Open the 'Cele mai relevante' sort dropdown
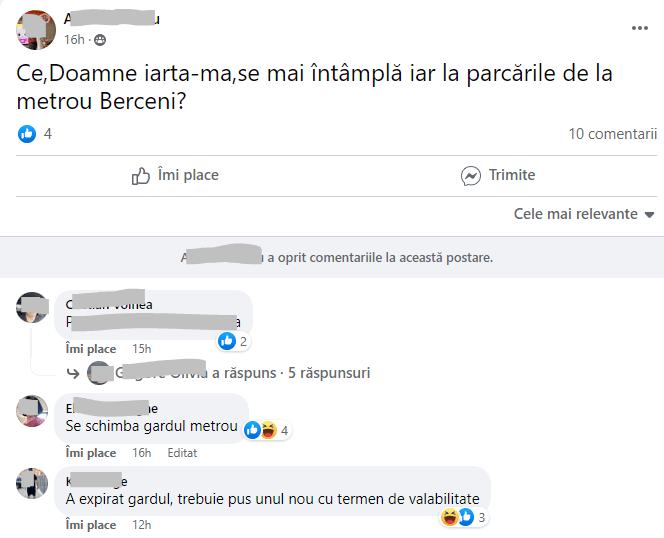 click(584, 214)
